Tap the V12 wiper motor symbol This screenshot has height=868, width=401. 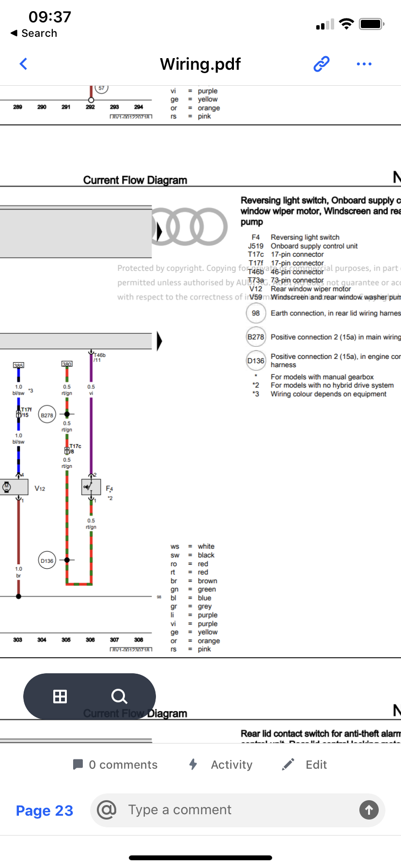(x=14, y=487)
